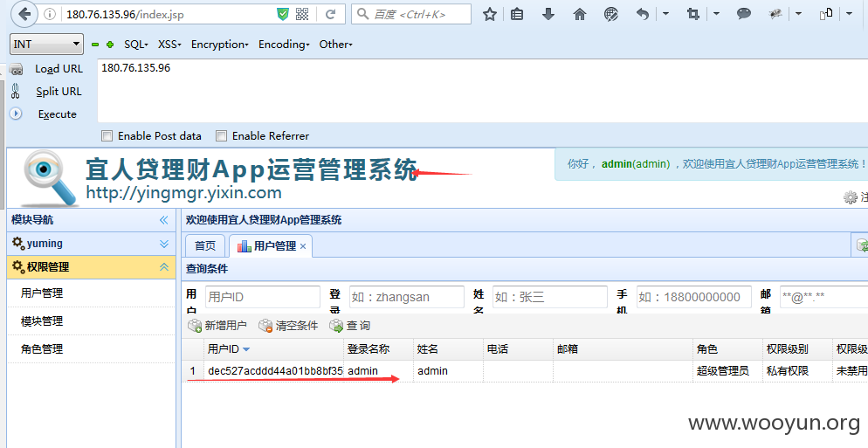Open the SQL dropdown menu
The width and height of the screenshot is (868, 448).
pyautogui.click(x=136, y=45)
